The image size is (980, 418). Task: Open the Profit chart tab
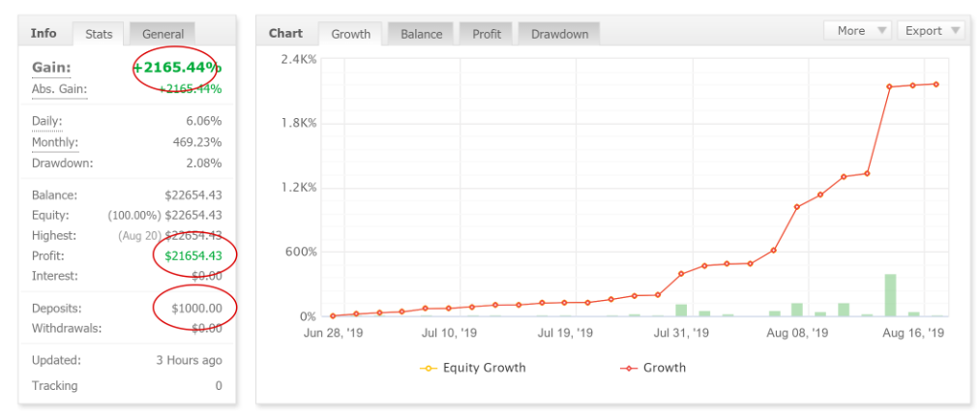pos(486,34)
